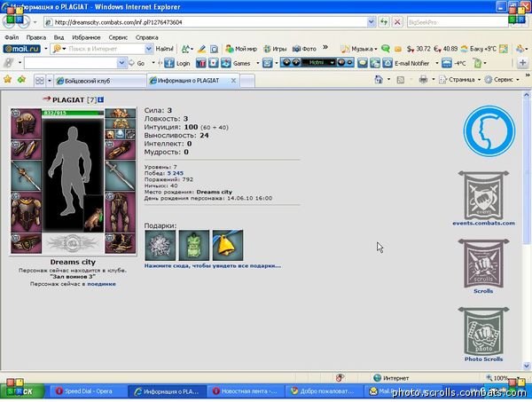Click the plus button at toolbar end

point(522,63)
